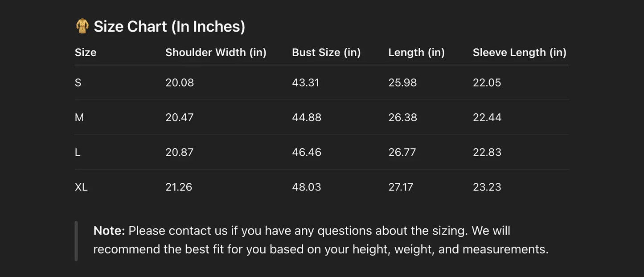The height and width of the screenshot is (277, 644).
Task: Click the coat icon beside Size Chart title
Action: coord(82,26)
